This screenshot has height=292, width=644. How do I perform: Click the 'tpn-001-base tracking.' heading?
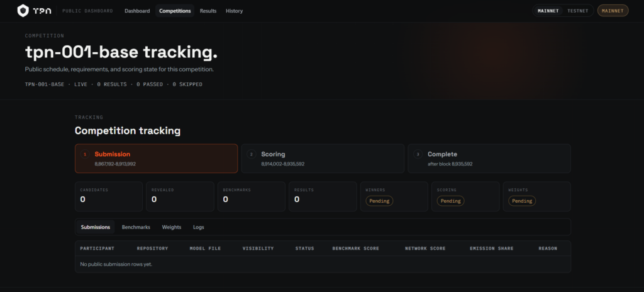121,53
